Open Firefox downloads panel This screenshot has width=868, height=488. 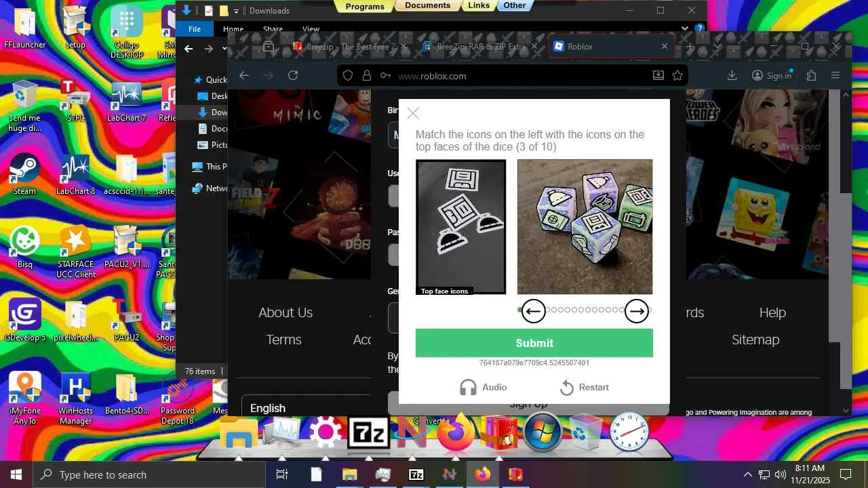(x=732, y=75)
